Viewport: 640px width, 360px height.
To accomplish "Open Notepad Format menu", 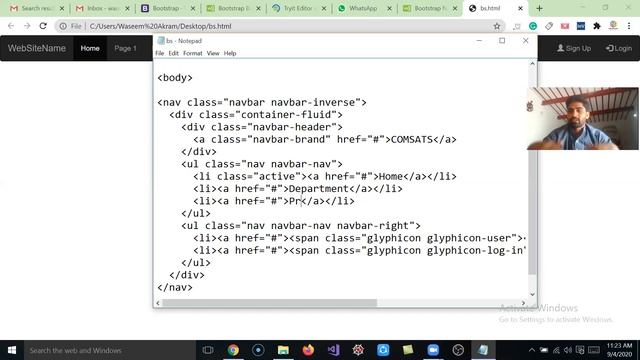I will tap(193, 53).
